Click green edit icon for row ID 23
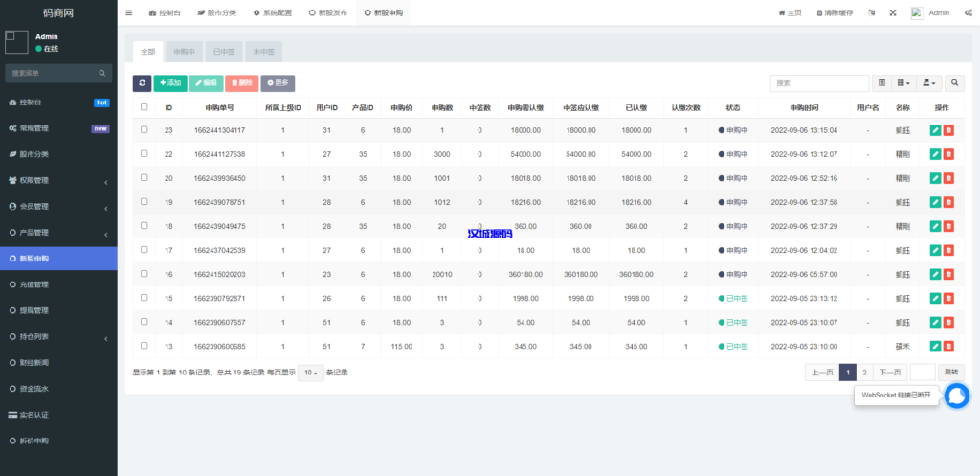The height and width of the screenshot is (476, 980). coord(935,129)
